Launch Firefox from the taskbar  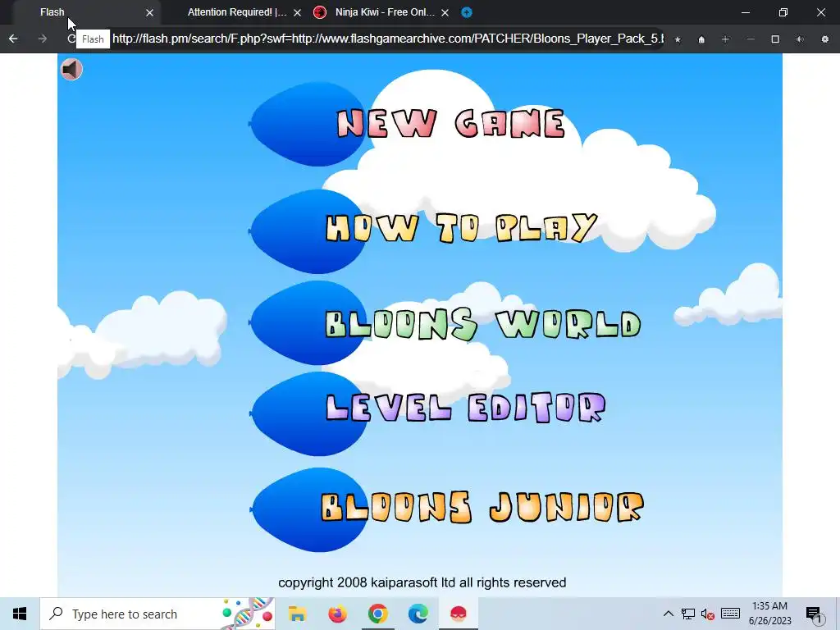(337, 614)
